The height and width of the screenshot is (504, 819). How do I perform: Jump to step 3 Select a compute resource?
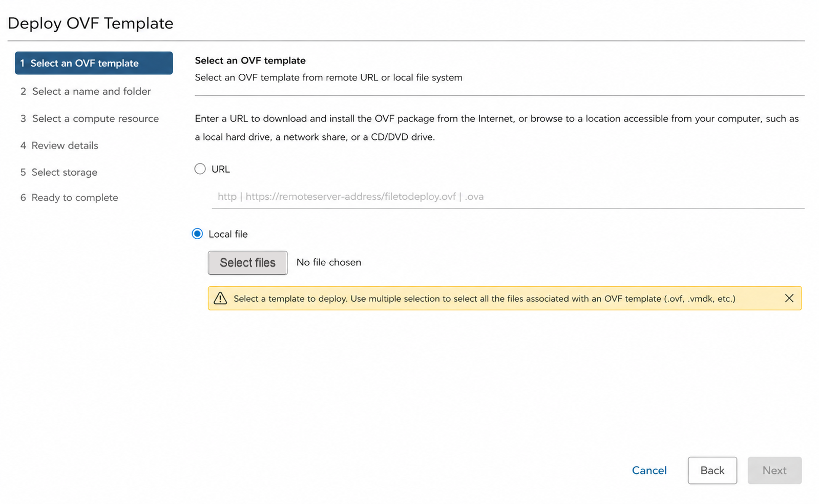90,118
